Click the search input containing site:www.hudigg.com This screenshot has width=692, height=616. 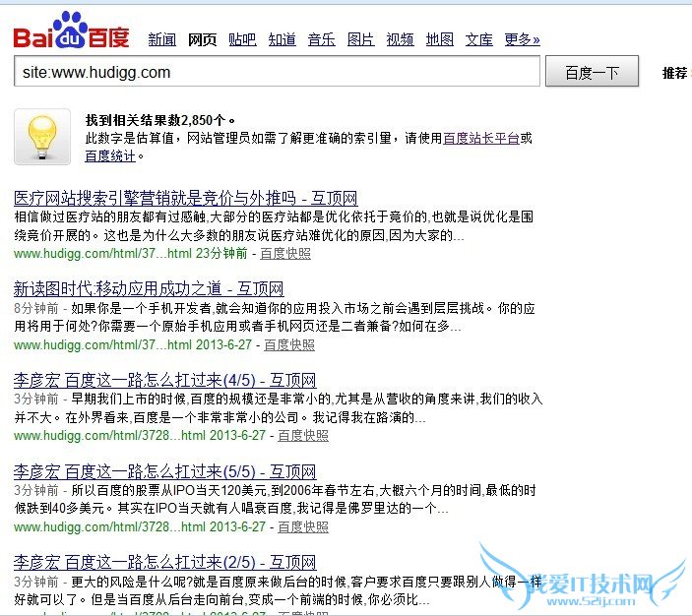[x=277, y=72]
